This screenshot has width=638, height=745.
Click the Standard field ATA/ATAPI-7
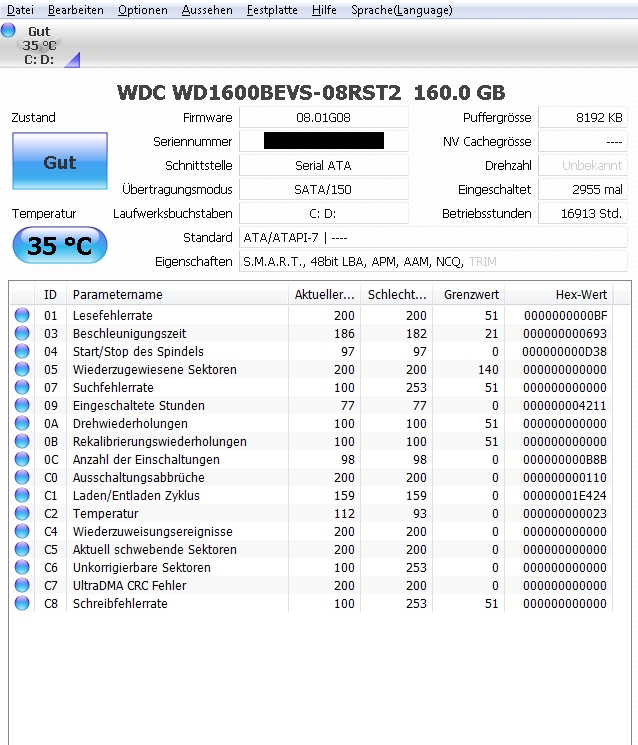(x=433, y=238)
